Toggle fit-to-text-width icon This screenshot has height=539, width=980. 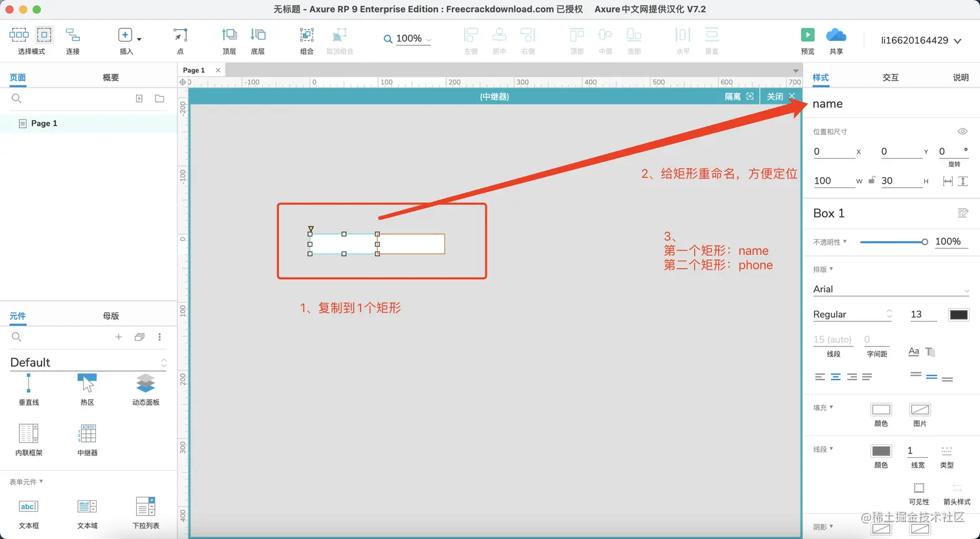coord(948,182)
